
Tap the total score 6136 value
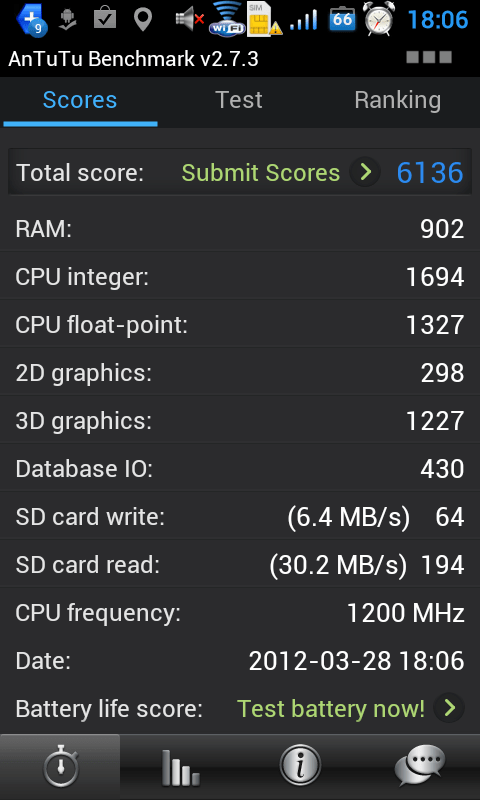point(430,173)
